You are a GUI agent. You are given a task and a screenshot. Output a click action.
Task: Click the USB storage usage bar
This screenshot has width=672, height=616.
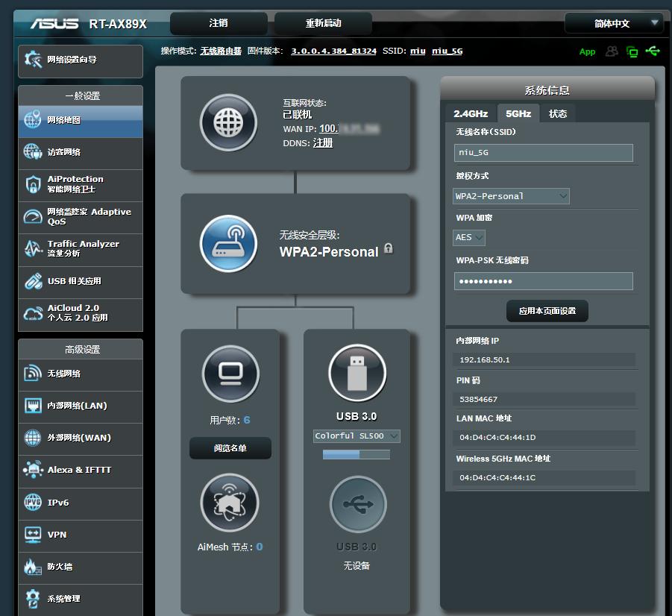click(357, 454)
